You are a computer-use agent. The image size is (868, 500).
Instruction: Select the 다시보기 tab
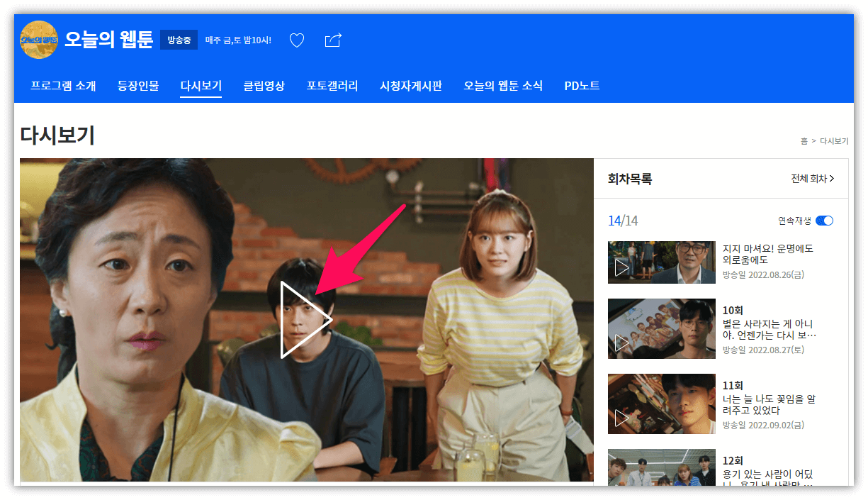[201, 86]
